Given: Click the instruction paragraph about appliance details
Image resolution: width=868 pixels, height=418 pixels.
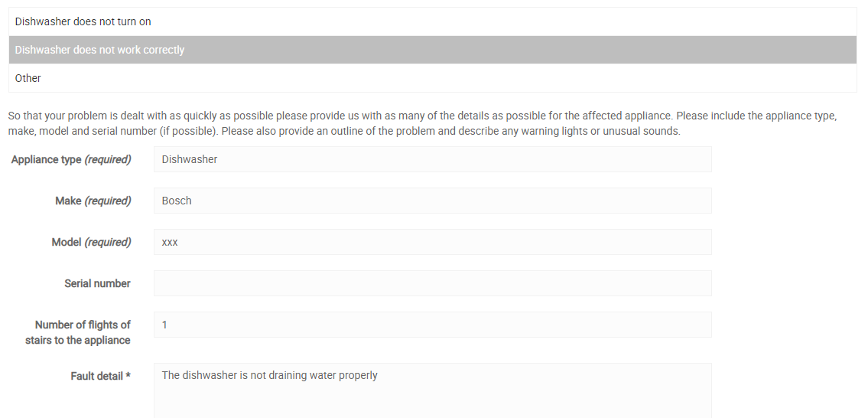Looking at the screenshot, I should tap(422, 123).
